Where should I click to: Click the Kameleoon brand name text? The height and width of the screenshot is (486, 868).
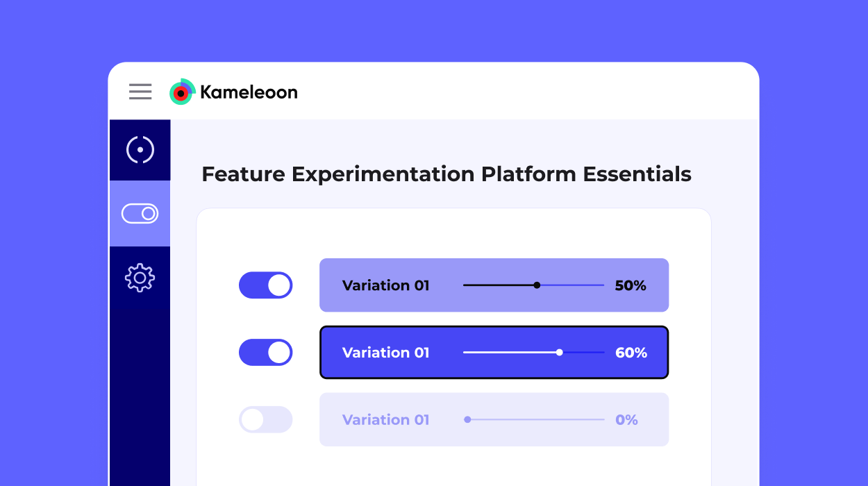click(x=249, y=91)
